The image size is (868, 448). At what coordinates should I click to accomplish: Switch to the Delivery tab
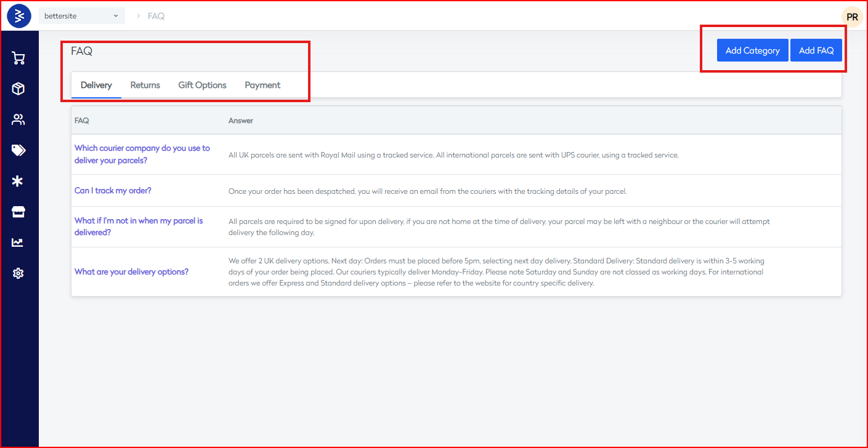pos(96,85)
